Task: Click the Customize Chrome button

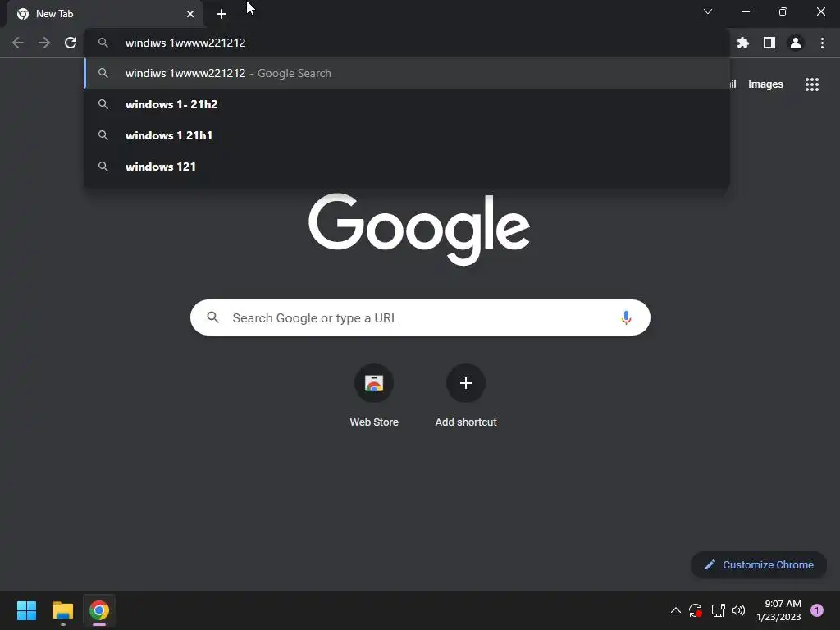Action: point(759,564)
